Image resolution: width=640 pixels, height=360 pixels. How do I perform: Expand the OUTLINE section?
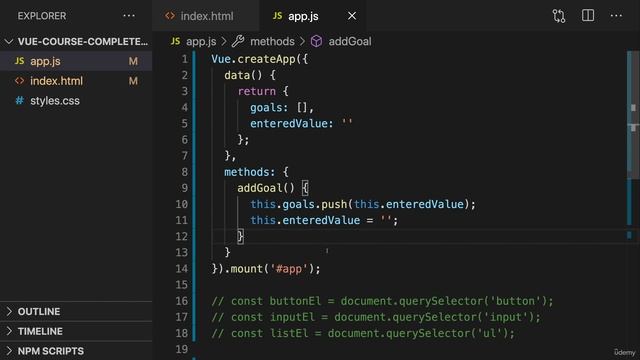[76, 311]
